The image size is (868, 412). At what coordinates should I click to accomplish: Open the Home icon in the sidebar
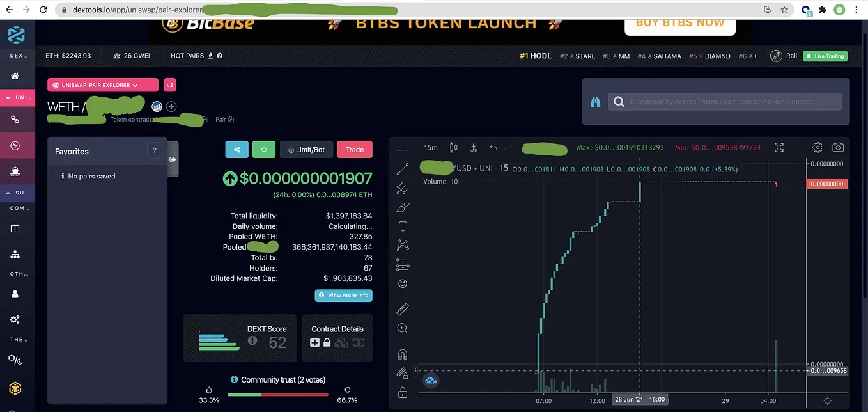(x=15, y=76)
